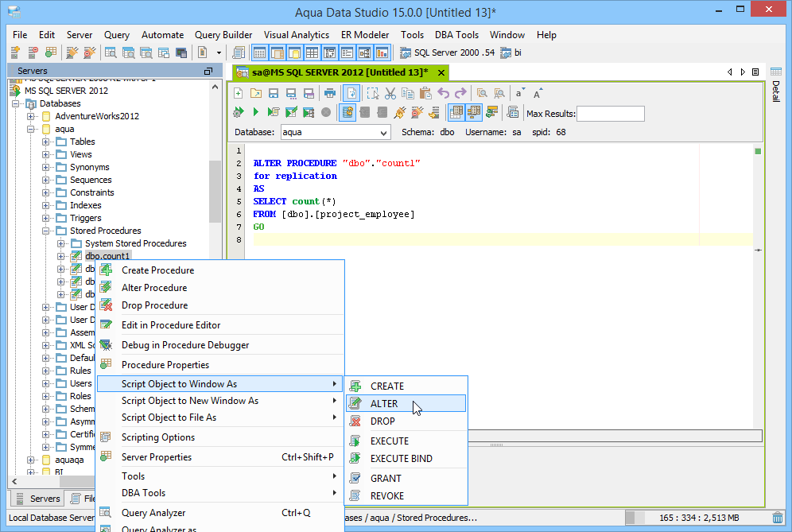Viewport: 792px width, 532px height.
Task: Click the Undo arrow icon
Action: (443, 93)
